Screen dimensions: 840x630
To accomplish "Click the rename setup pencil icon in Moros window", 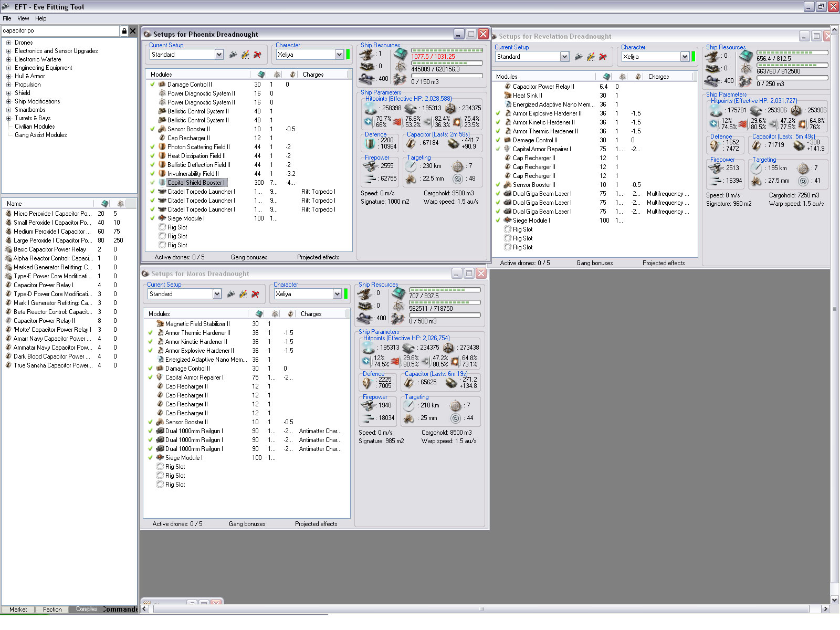I will pos(243,294).
